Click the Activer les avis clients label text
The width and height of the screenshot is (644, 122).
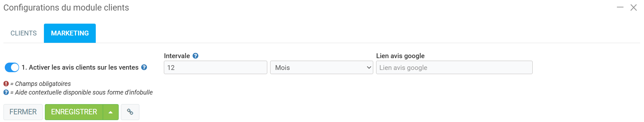click(80, 67)
